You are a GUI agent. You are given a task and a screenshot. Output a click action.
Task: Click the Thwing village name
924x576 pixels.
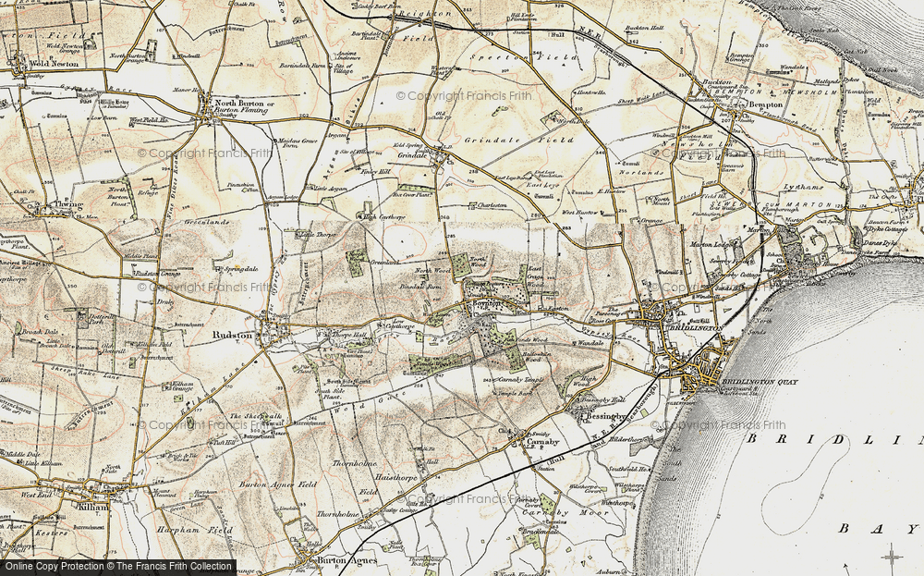[68, 204]
